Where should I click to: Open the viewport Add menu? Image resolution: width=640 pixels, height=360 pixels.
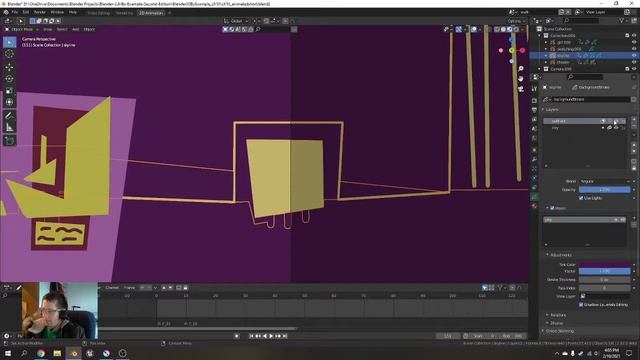click(x=76, y=29)
